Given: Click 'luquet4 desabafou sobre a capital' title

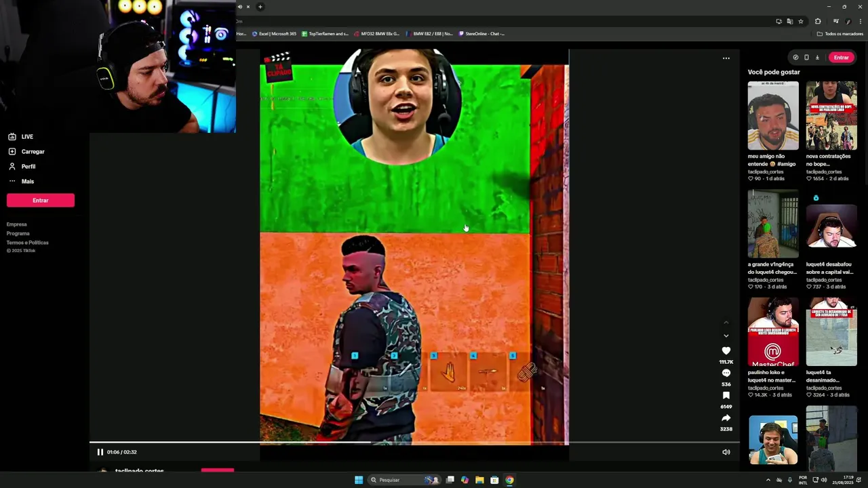Looking at the screenshot, I should point(830,268).
